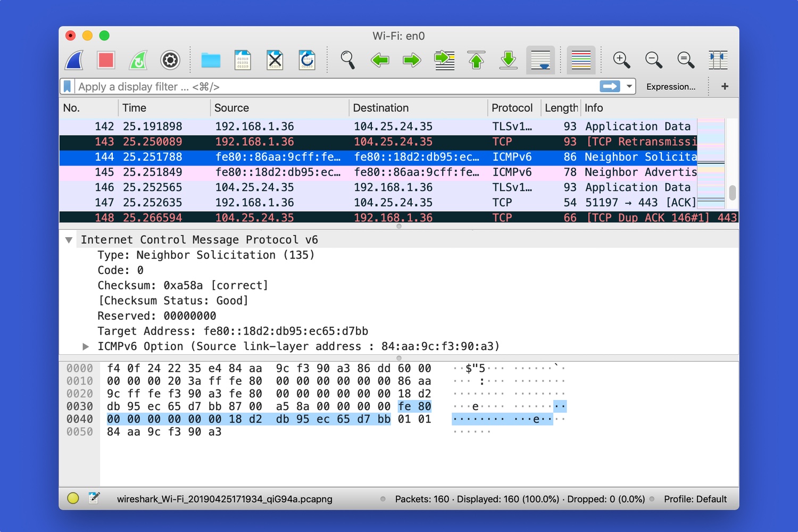The width and height of the screenshot is (798, 532).
Task: Apply display filter arrow button
Action: click(x=610, y=86)
